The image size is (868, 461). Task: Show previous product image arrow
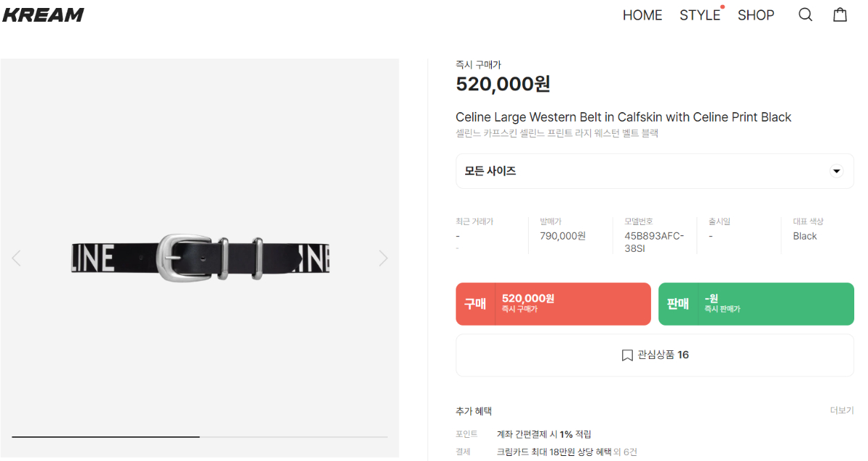pyautogui.click(x=17, y=258)
